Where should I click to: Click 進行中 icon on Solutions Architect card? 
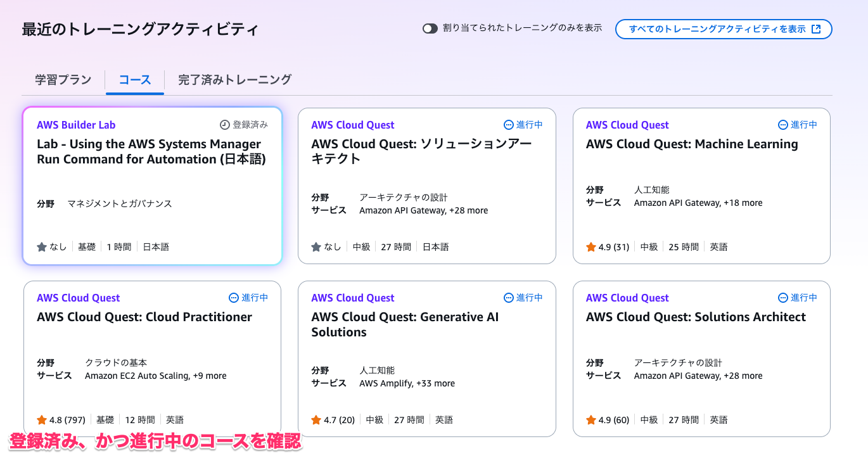click(783, 298)
